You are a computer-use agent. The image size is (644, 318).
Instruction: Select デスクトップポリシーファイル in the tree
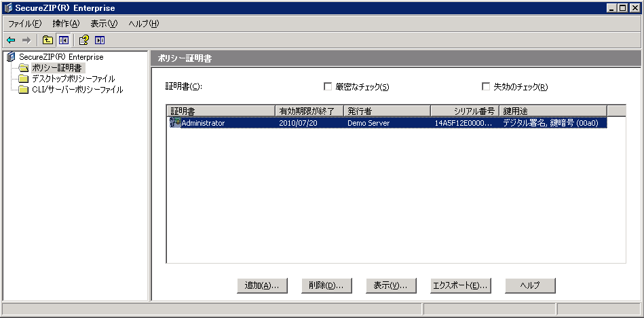click(73, 79)
